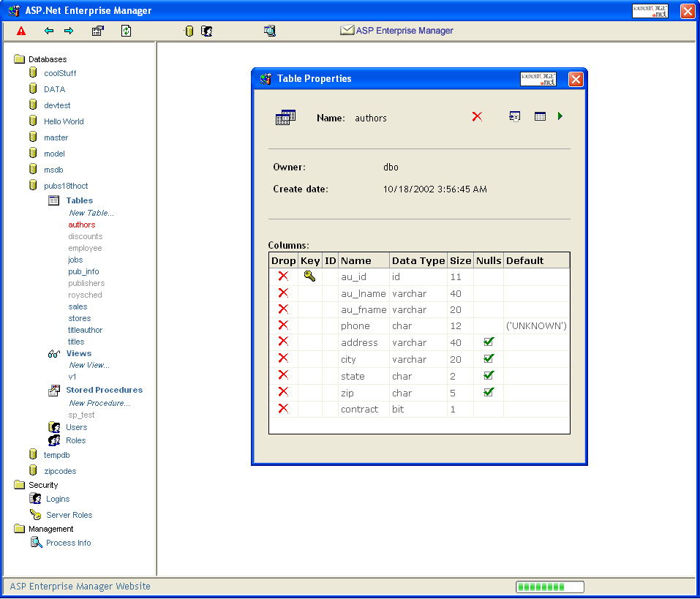Drop the city column
This screenshot has height=599, width=700.
coord(283,358)
